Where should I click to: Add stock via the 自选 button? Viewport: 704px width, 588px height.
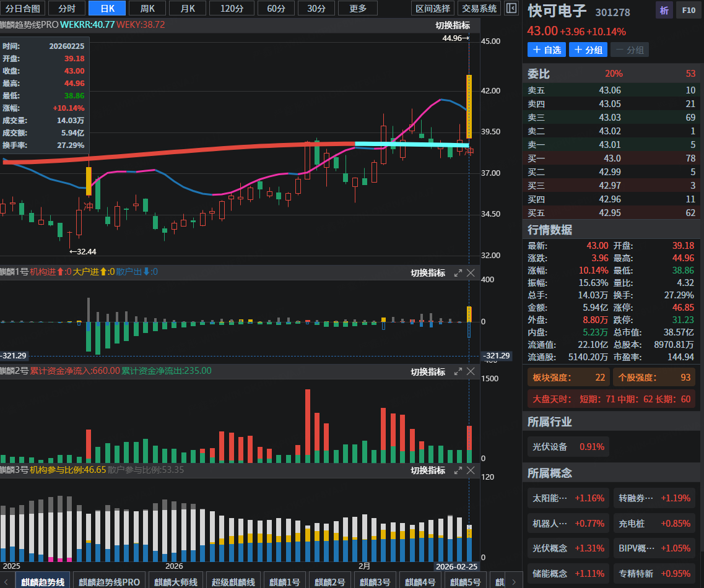546,50
